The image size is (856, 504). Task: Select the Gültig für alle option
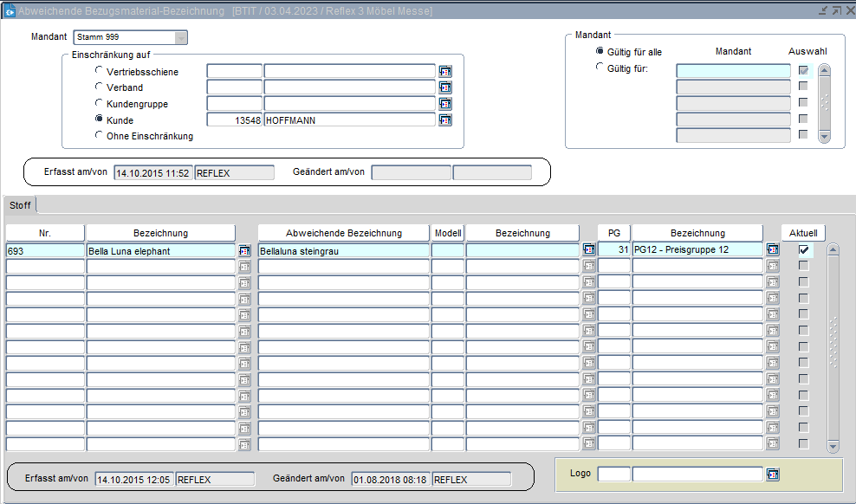pyautogui.click(x=600, y=51)
